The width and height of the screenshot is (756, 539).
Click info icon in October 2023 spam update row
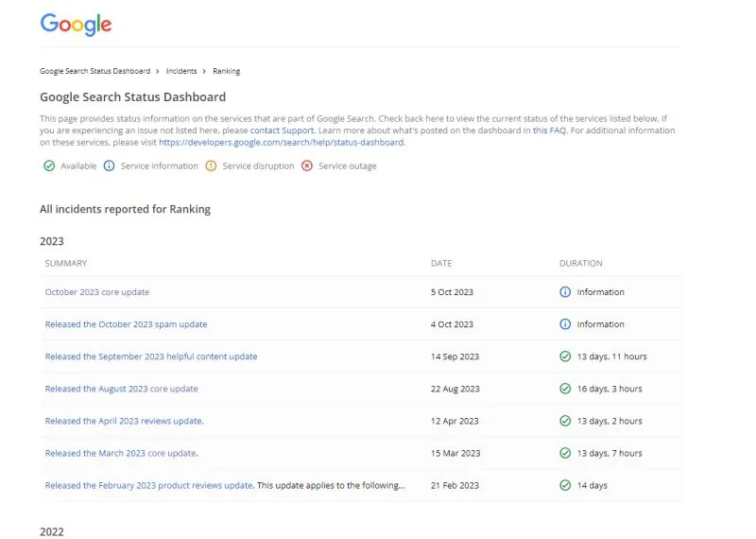point(565,324)
